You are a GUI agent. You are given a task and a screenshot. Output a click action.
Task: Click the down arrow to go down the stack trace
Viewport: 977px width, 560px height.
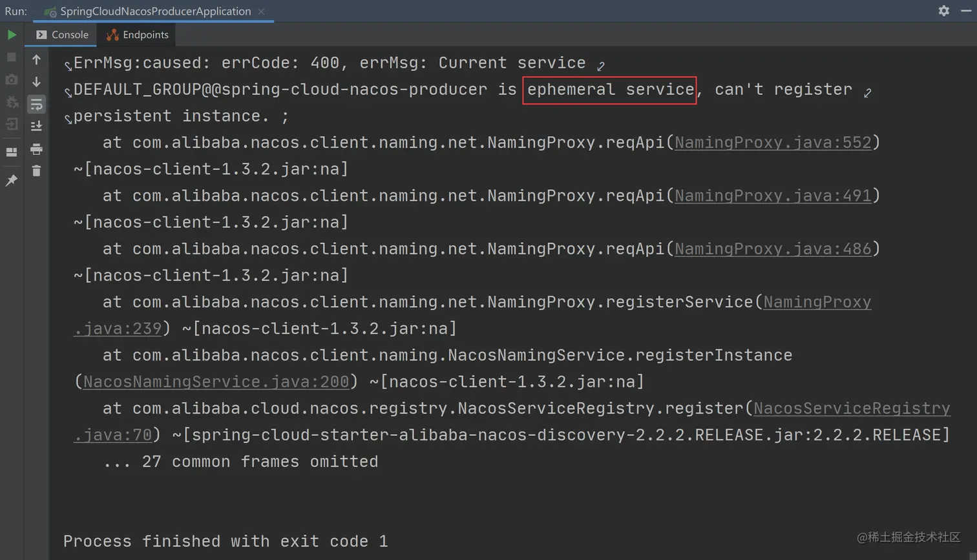(36, 82)
